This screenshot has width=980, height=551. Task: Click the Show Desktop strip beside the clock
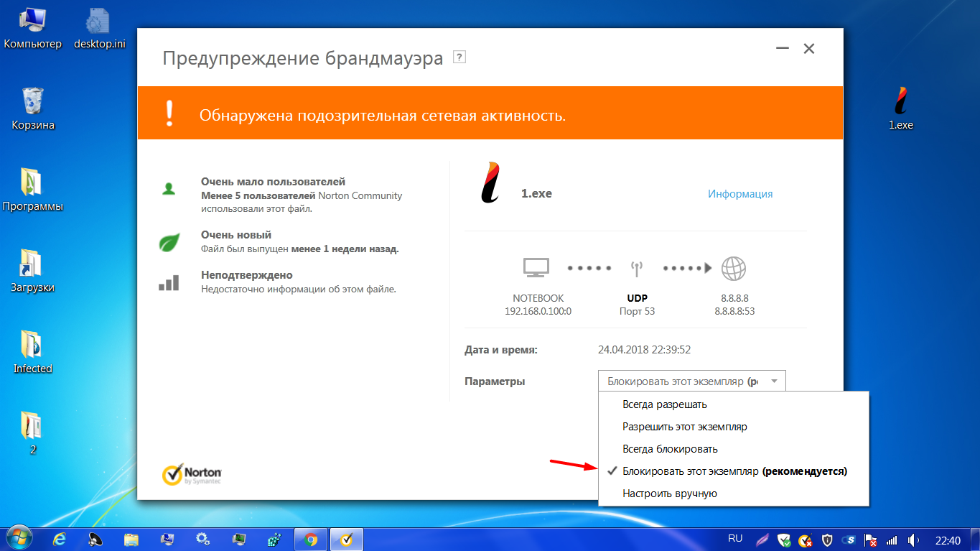pos(975,540)
